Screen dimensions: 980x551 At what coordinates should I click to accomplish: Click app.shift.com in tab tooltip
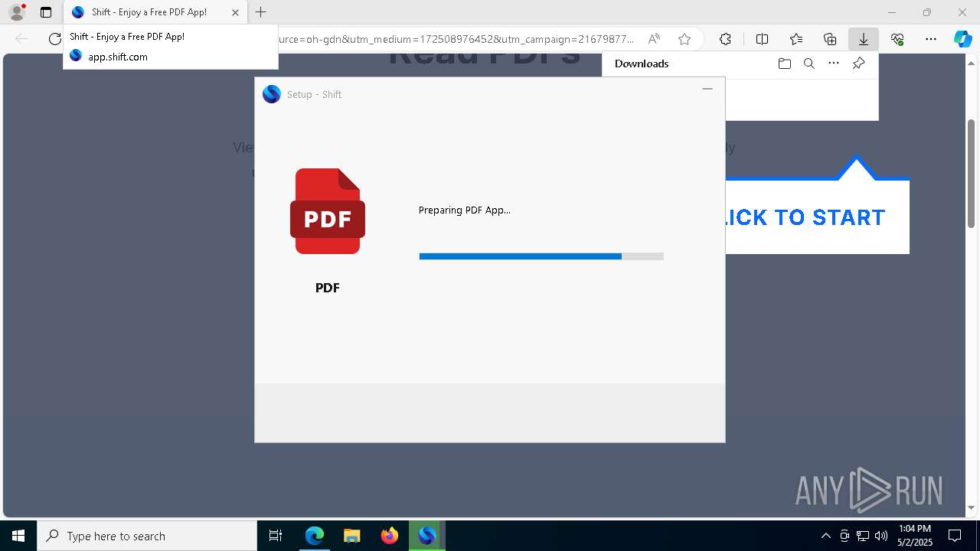click(118, 57)
